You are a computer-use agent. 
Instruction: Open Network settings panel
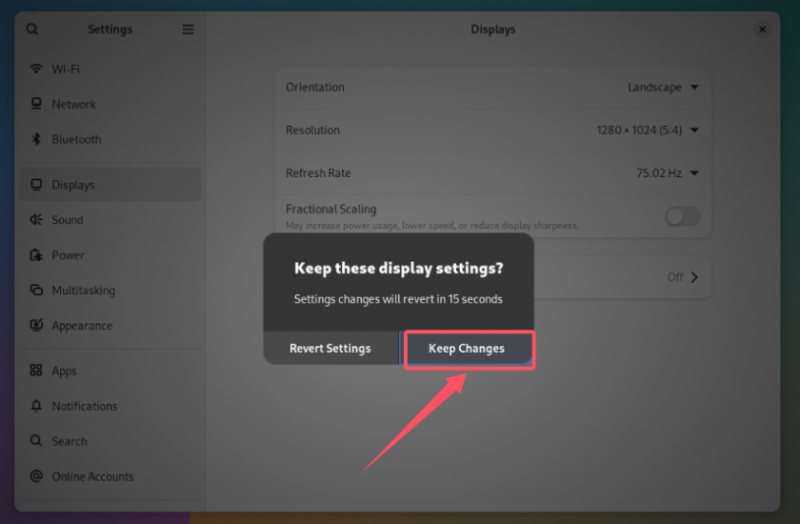(110, 104)
